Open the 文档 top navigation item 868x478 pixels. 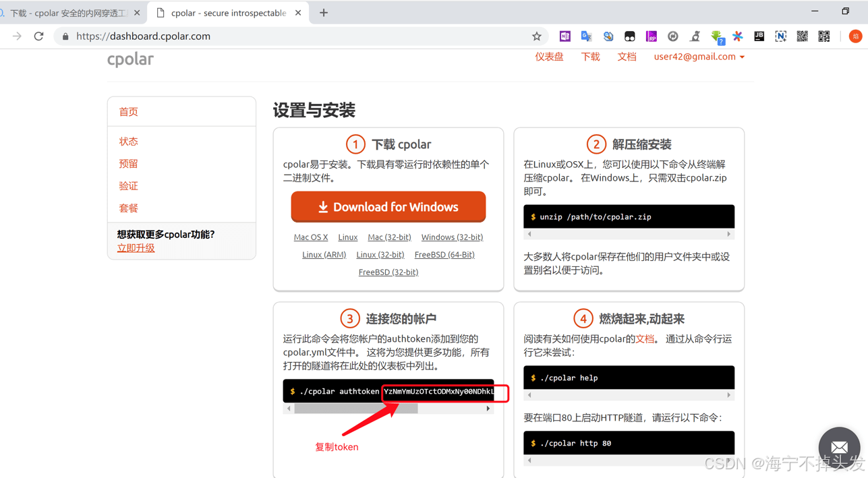(627, 57)
